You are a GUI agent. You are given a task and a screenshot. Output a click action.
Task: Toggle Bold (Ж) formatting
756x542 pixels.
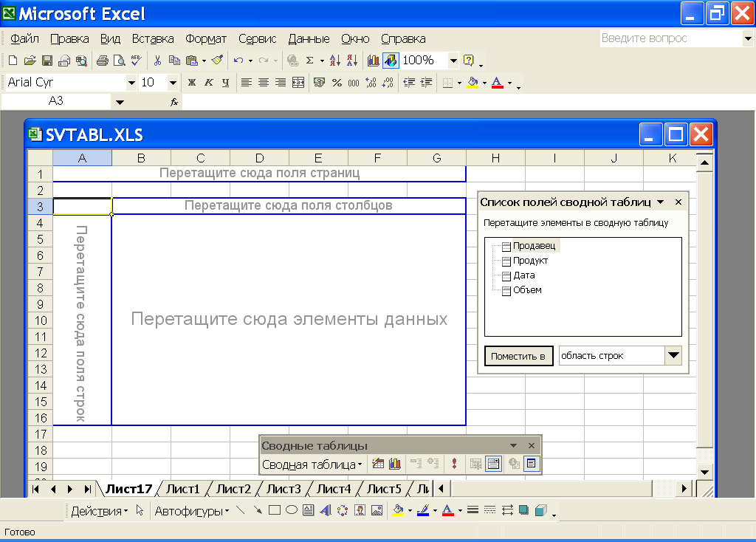click(x=192, y=83)
